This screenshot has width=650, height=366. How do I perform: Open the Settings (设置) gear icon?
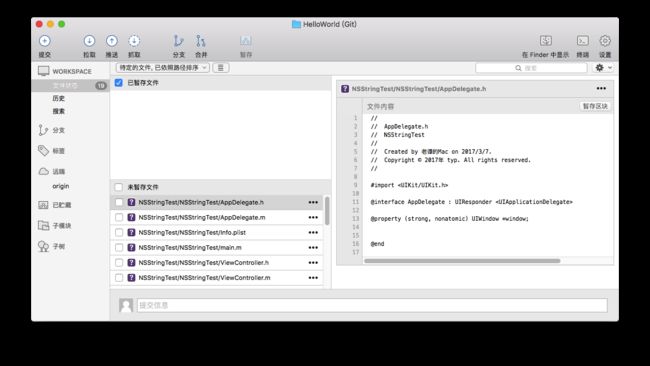pyautogui.click(x=605, y=41)
